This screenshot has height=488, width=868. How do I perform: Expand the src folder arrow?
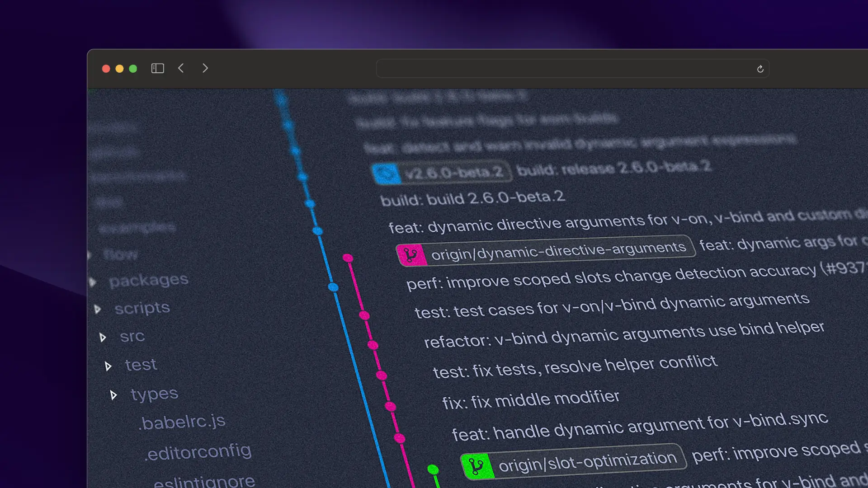pyautogui.click(x=103, y=338)
